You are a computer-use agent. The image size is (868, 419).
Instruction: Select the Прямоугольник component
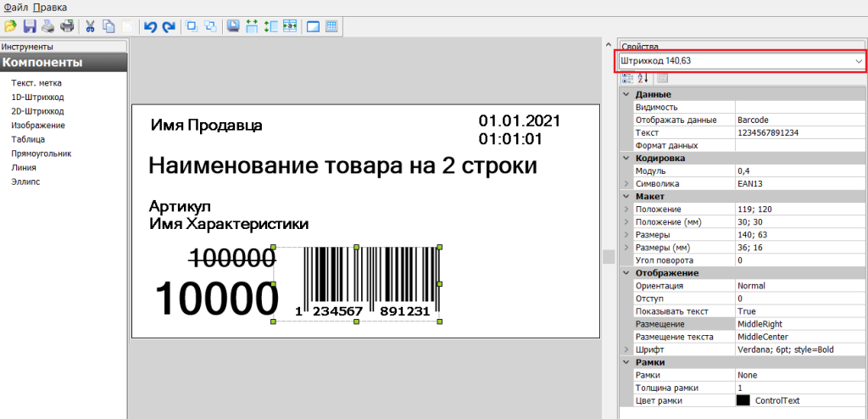click(42, 154)
